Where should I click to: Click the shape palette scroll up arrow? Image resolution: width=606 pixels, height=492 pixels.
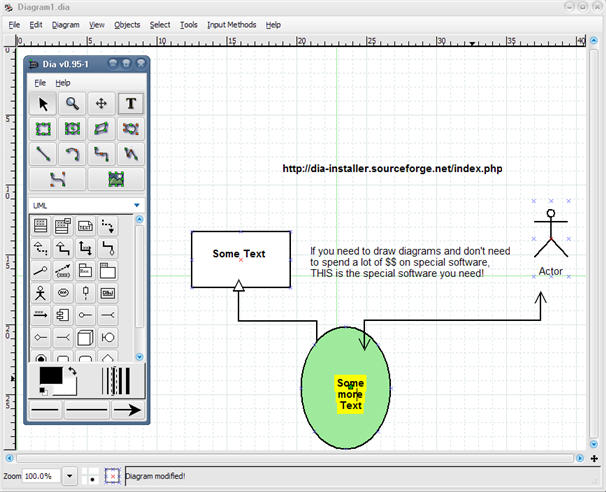[140, 220]
